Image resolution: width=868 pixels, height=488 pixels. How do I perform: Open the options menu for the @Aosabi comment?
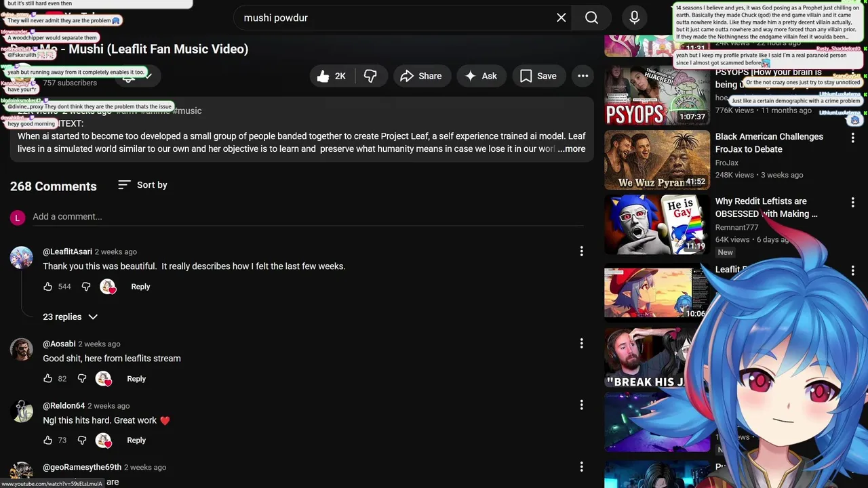(581, 344)
